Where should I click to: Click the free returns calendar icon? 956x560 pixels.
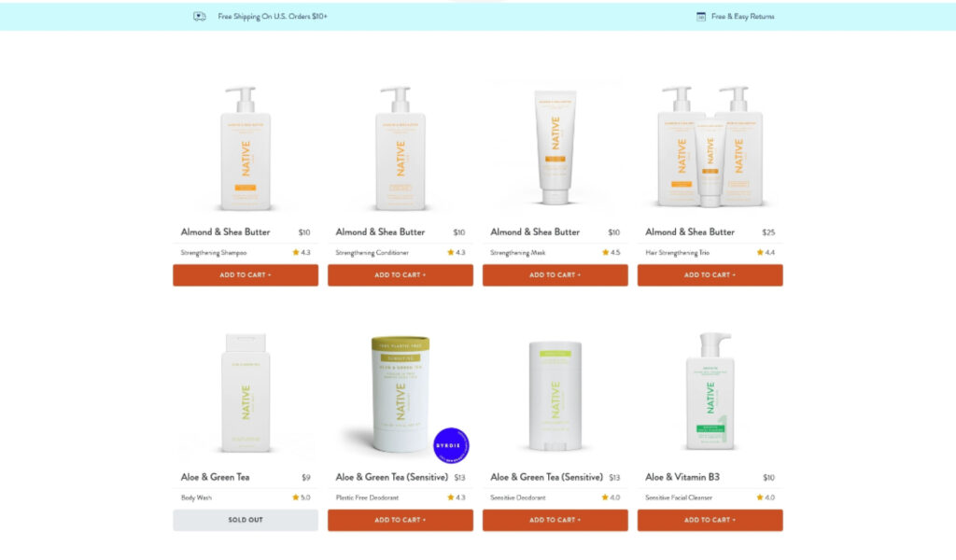[701, 17]
